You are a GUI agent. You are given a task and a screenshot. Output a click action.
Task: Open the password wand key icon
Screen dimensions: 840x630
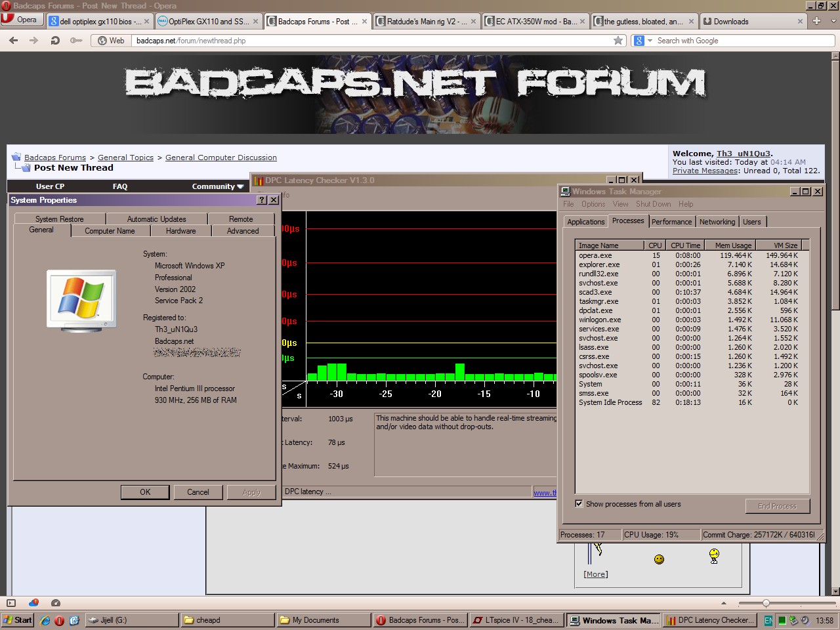click(76, 41)
